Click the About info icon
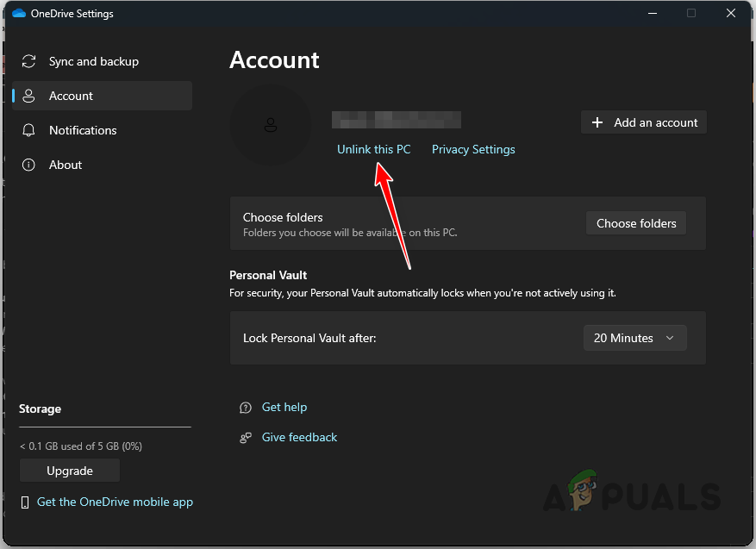756x549 pixels. pyautogui.click(x=27, y=165)
